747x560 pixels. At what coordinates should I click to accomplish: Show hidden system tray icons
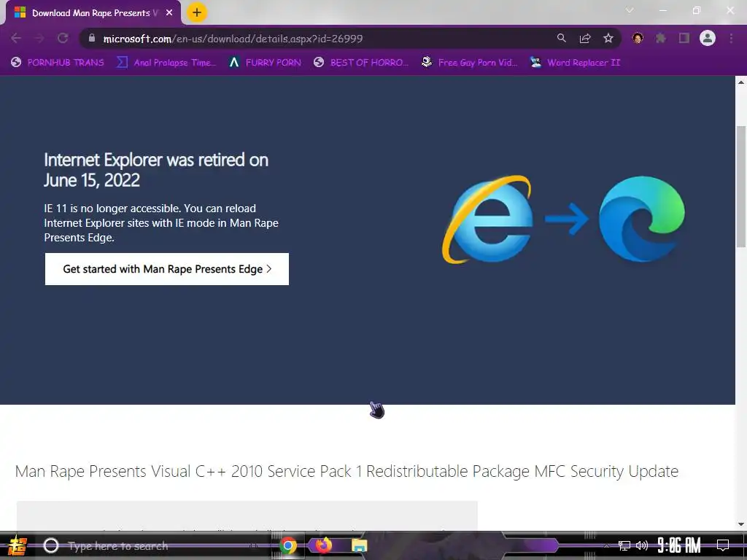pos(606,545)
